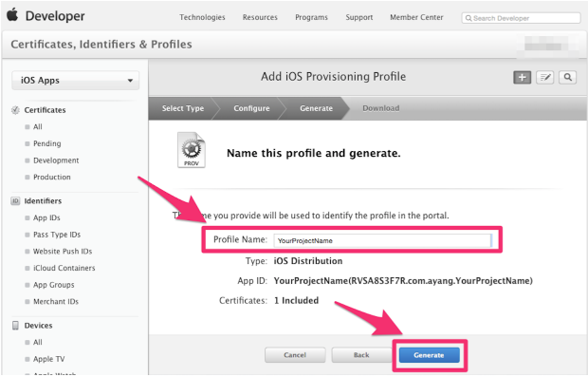Go to the Select Type step
Screen dimensions: 588x377
[x=183, y=108]
